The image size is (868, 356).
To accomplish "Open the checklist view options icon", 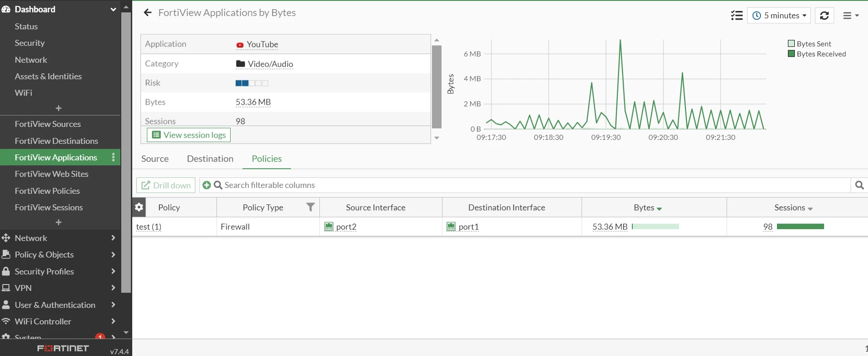I will pos(737,16).
